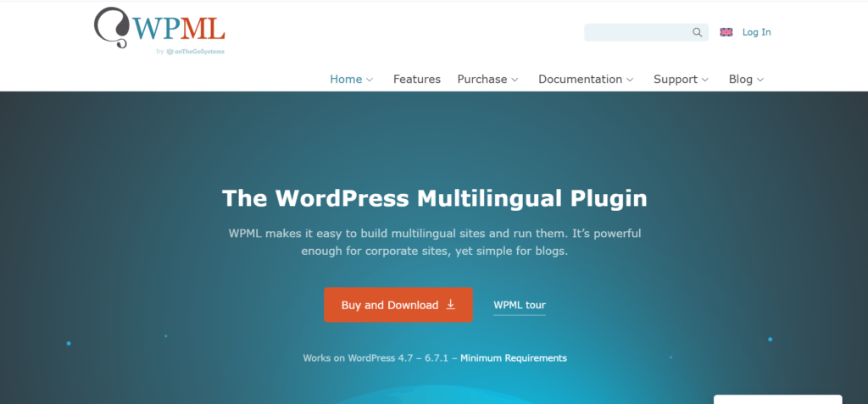Open the Support menu
The image size is (868, 404).
pyautogui.click(x=676, y=79)
